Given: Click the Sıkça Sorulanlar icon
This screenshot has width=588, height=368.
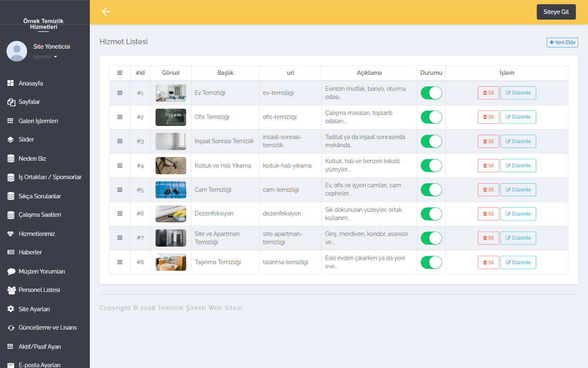Looking at the screenshot, I should (11, 196).
